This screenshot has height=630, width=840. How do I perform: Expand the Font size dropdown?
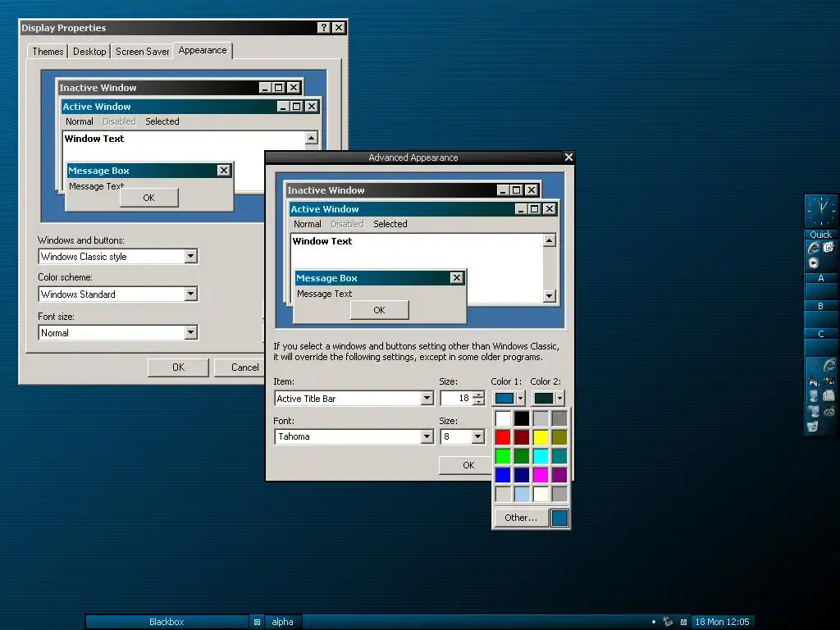[190, 333]
